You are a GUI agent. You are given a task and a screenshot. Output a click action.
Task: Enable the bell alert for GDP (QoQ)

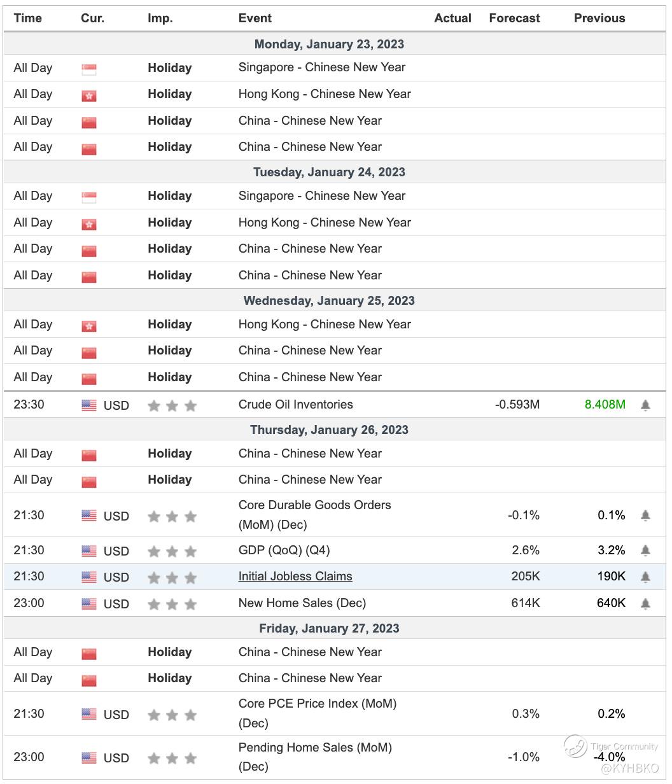click(x=645, y=550)
